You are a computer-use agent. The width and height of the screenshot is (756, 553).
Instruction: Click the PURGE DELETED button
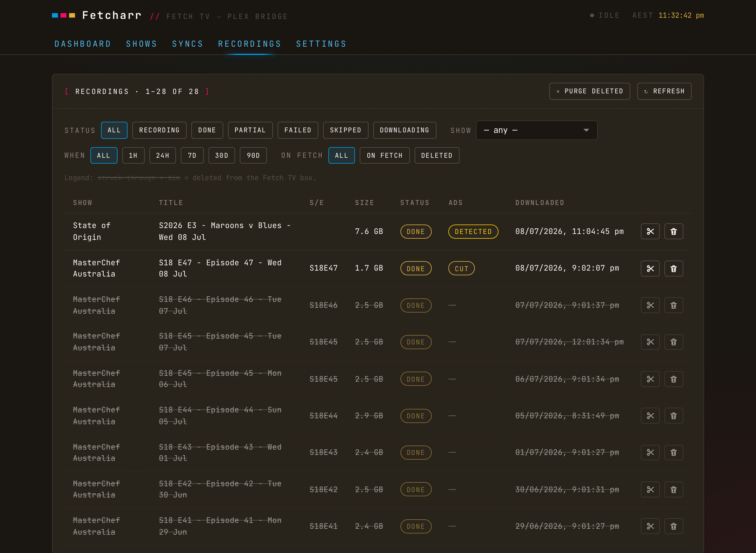pos(589,91)
